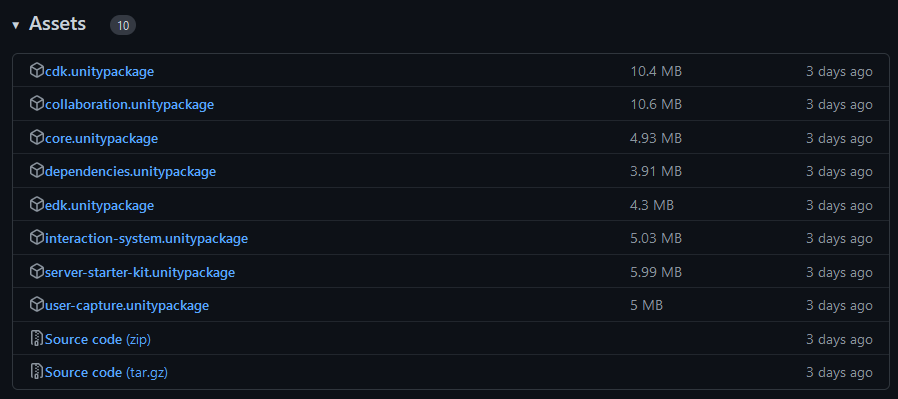Download cdk.unitypackage
The height and width of the screenshot is (399, 898).
(99, 72)
